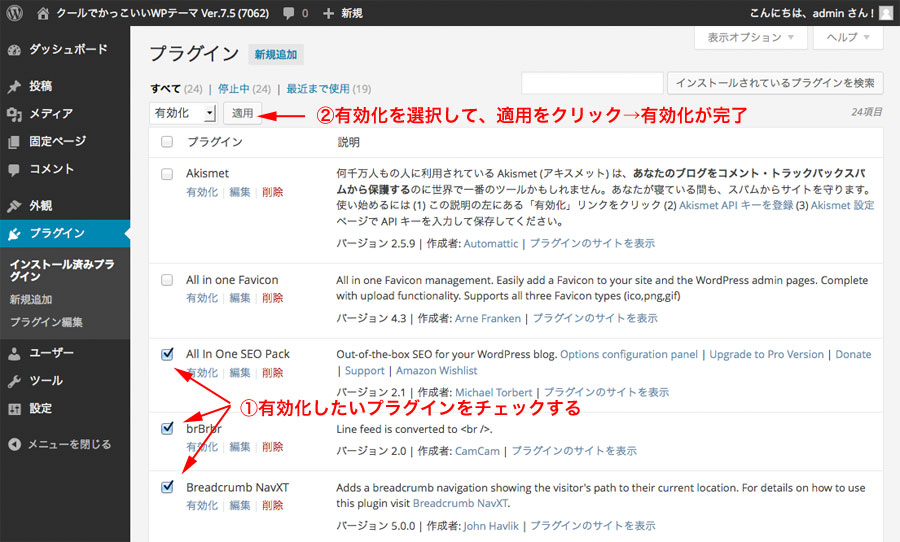The height and width of the screenshot is (542, 900).
Task: Open the WordPress logo menu
Action: pos(14,13)
